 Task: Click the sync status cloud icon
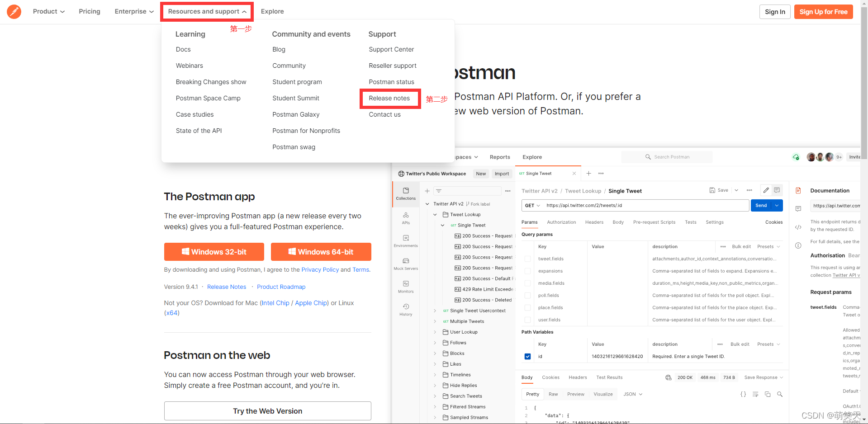point(796,157)
